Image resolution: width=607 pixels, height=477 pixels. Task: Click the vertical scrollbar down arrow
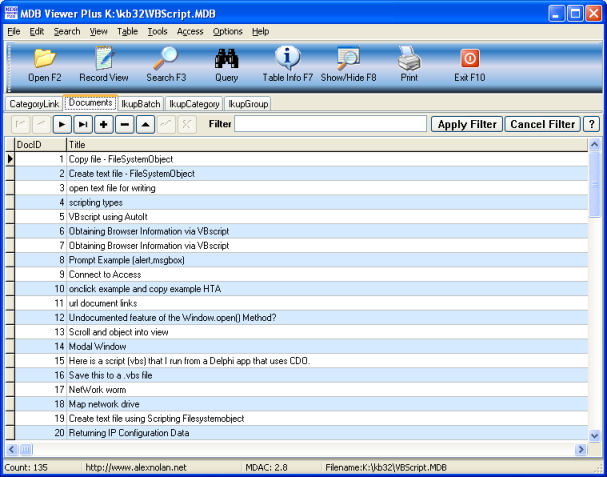click(595, 436)
